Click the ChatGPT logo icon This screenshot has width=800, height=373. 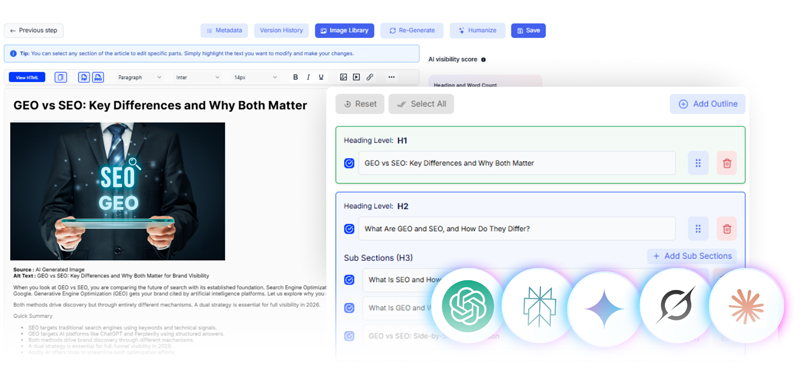(x=468, y=306)
